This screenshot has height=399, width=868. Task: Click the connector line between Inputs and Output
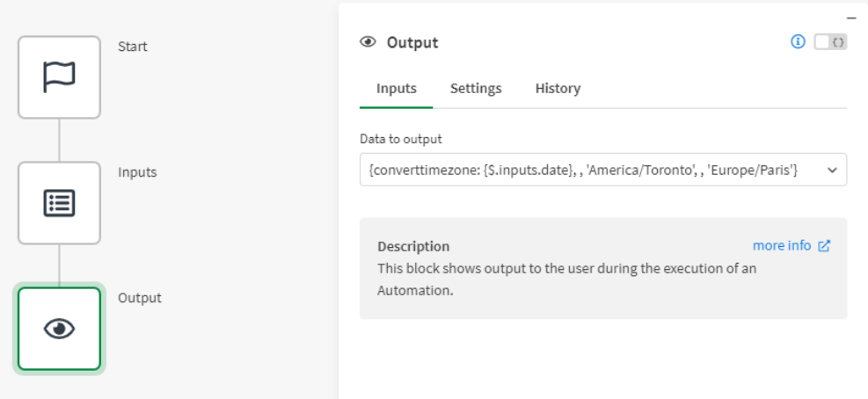tap(59, 265)
